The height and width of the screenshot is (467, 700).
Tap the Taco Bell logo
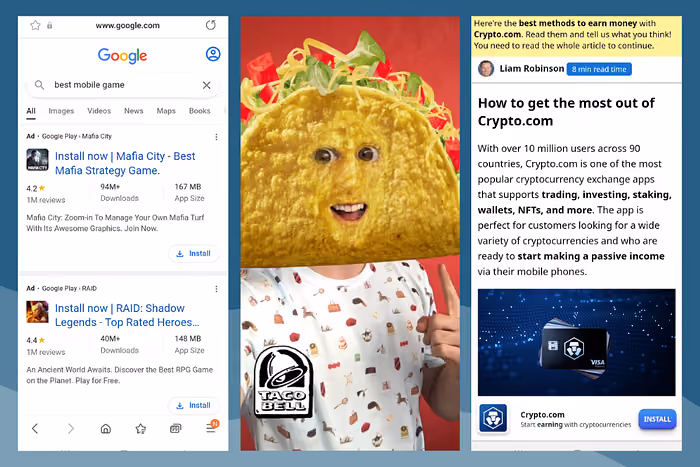pyautogui.click(x=283, y=382)
